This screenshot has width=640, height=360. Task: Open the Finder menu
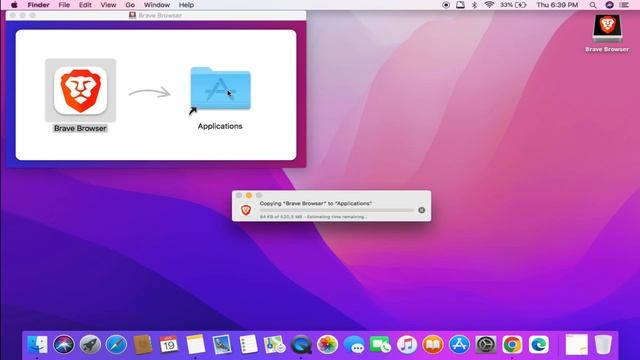pyautogui.click(x=38, y=5)
